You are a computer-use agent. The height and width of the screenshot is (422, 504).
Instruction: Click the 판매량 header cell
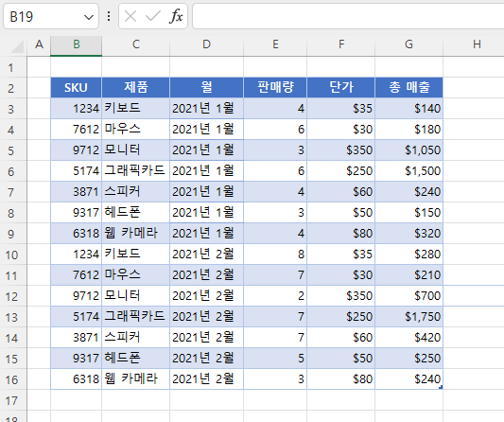275,87
